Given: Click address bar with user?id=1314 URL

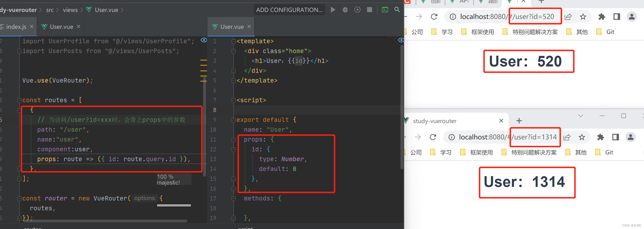Looking at the screenshot, I should (x=508, y=137).
